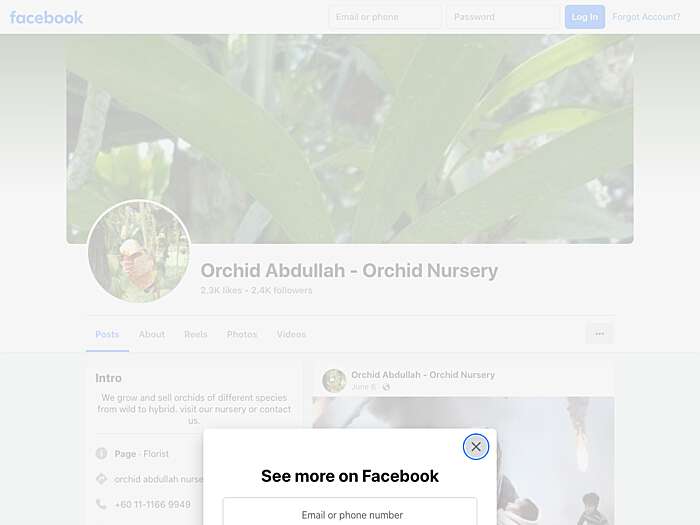
Task: Click the Log In button
Action: (584, 17)
